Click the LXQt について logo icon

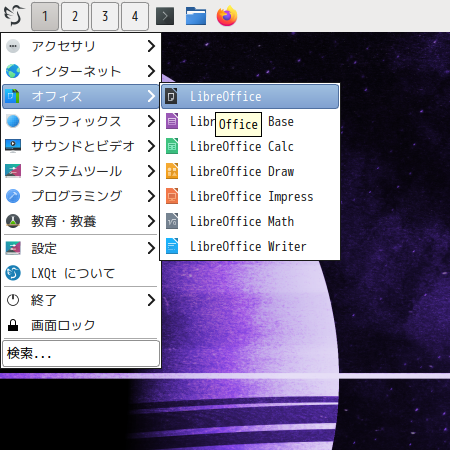[13, 273]
